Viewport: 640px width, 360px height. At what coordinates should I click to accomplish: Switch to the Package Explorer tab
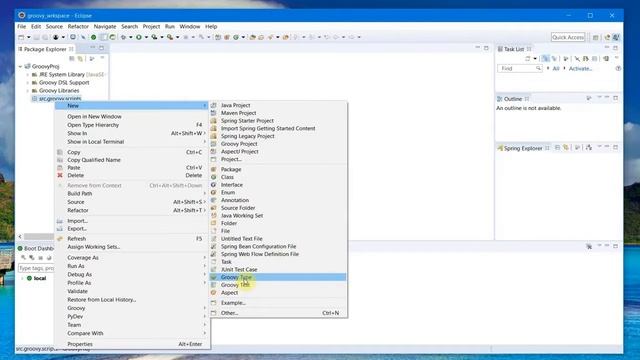click(x=45, y=49)
